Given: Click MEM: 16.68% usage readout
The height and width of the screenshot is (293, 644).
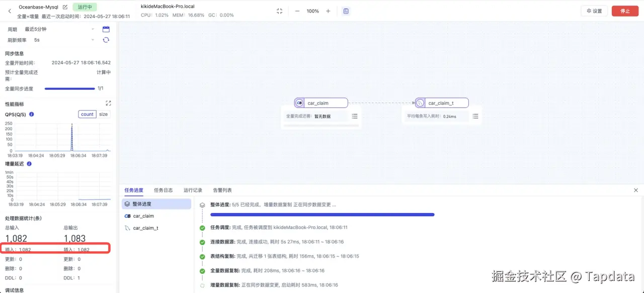Looking at the screenshot, I should [189, 15].
